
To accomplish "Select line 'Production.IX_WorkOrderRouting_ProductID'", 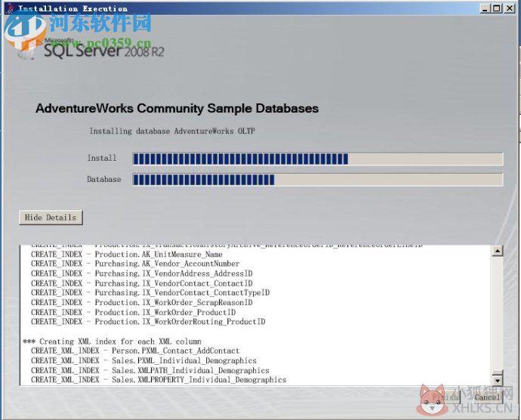I will 148,322.
